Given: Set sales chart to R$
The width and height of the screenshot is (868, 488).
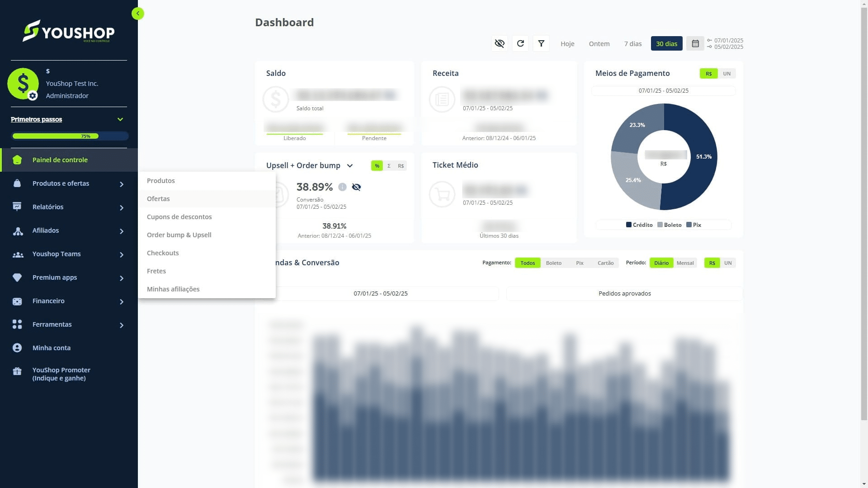Looking at the screenshot, I should (x=712, y=263).
